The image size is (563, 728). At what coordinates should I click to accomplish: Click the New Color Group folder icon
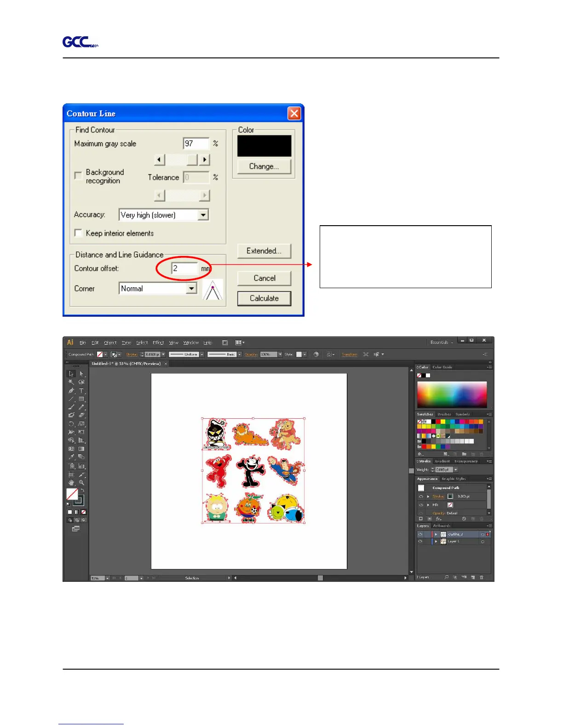(x=464, y=454)
